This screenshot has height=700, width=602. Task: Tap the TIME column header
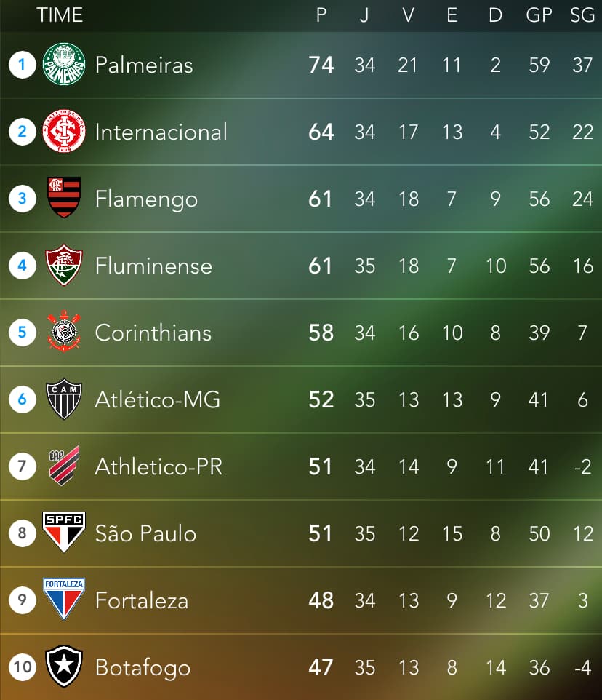point(60,15)
